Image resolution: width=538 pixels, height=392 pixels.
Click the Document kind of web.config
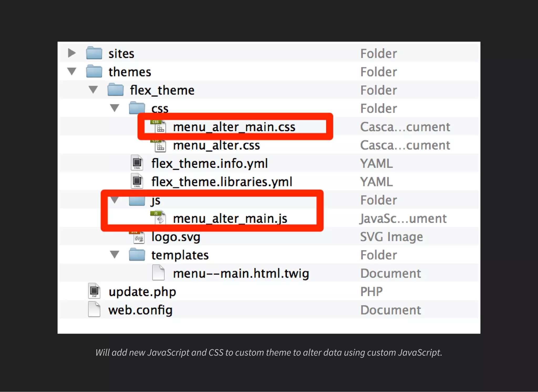391,310
